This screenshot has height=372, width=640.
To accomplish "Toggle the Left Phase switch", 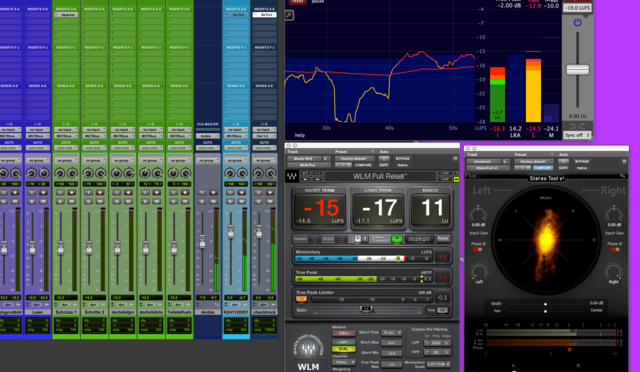I will [477, 249].
